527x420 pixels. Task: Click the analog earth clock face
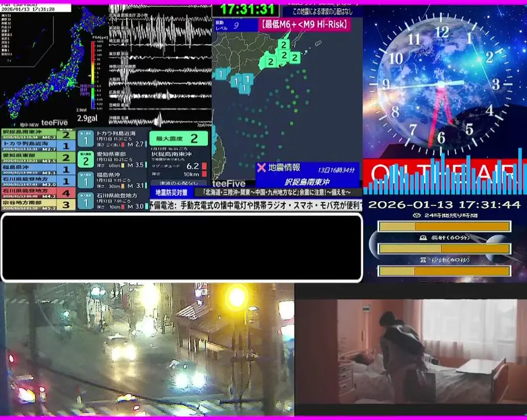441,83
